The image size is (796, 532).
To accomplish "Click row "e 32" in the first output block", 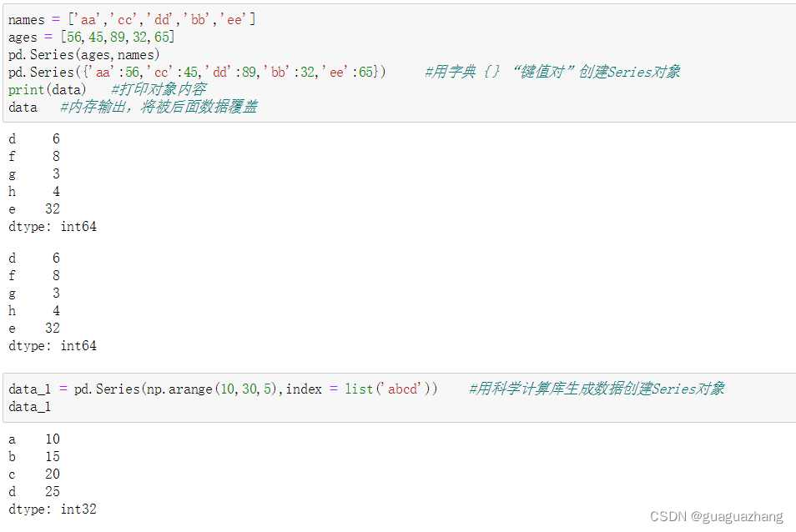I will (34, 209).
